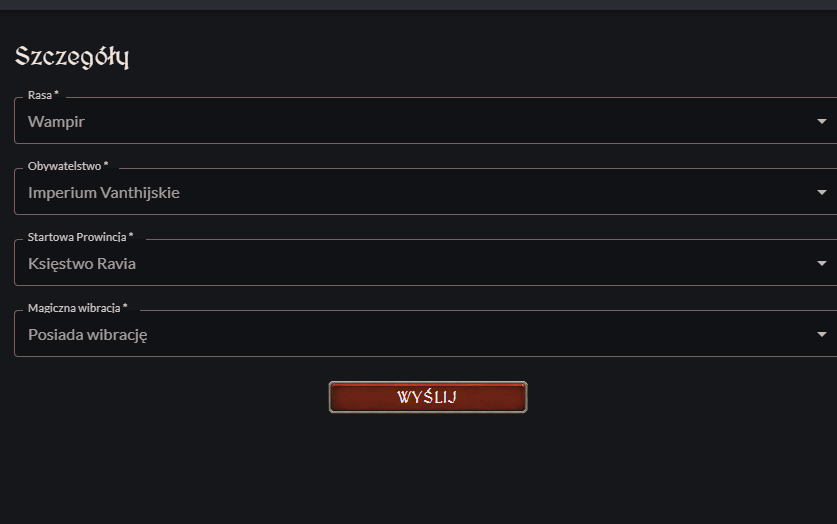Submit the form with Wyślij button
Screen dimensions: 837x524
click(x=428, y=397)
